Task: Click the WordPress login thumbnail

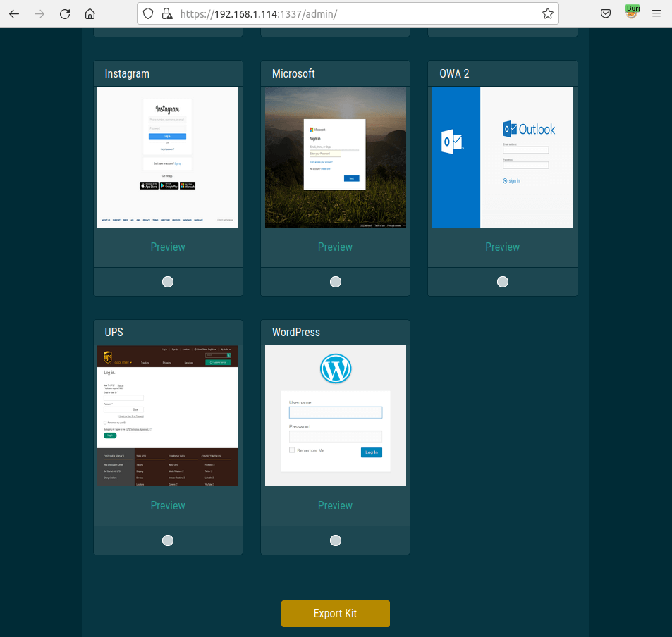Action: [x=336, y=416]
